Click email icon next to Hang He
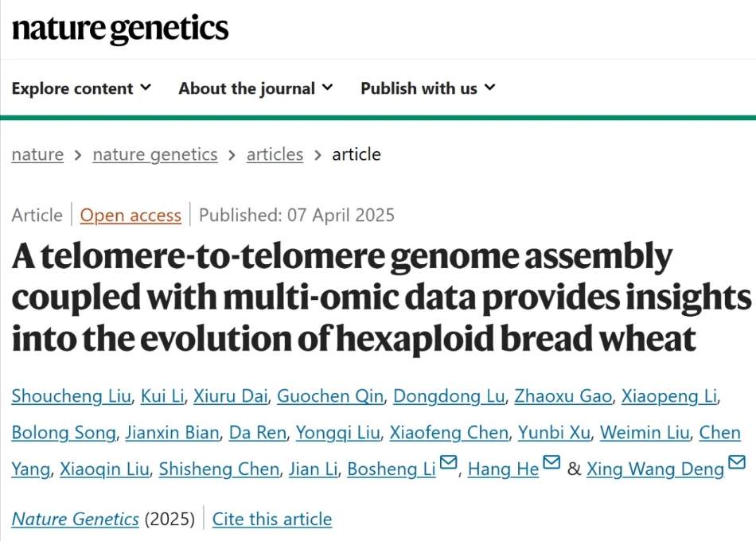The image size is (756, 541). point(551,463)
